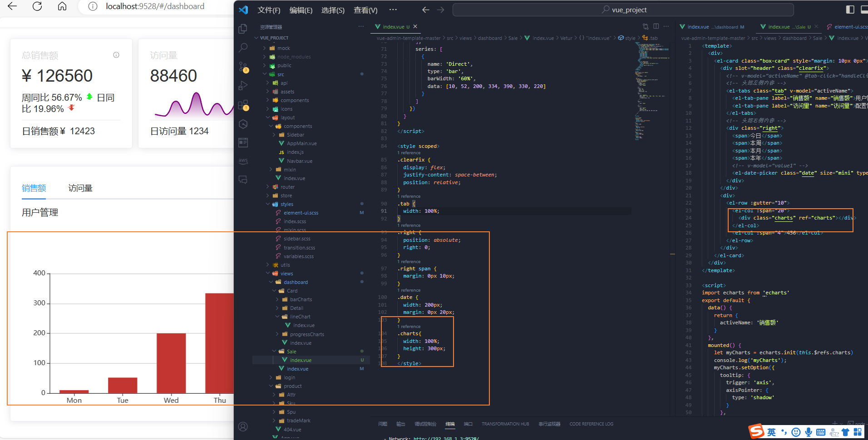This screenshot has width=868, height=440.
Task: Open the 编辑(E) menu
Action: click(x=301, y=10)
